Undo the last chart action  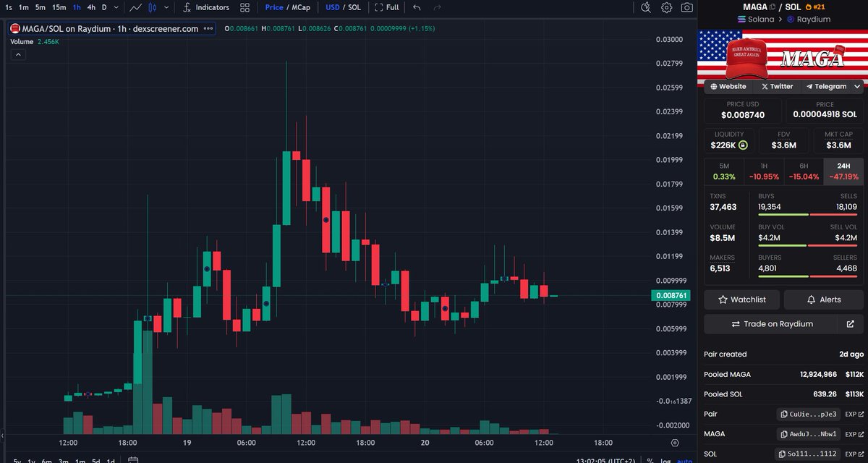[x=417, y=7]
